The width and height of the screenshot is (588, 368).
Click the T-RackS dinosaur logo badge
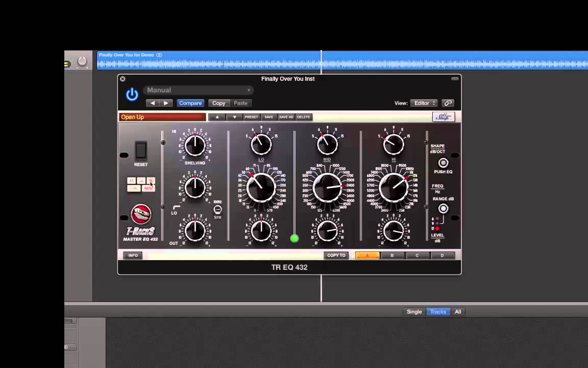(x=141, y=214)
